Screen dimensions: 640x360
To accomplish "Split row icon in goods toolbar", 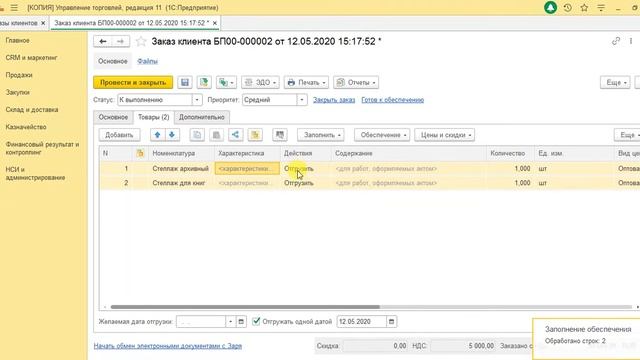I will 236,135.
